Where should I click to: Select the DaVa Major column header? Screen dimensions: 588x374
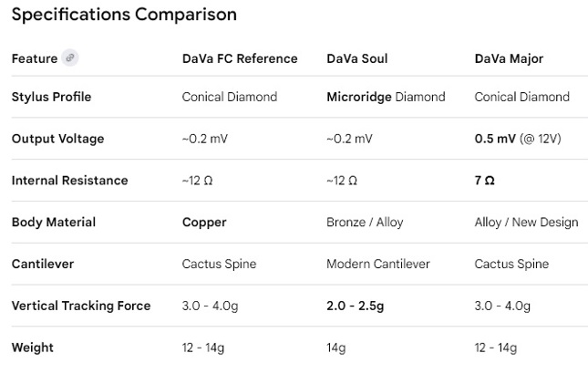click(509, 58)
